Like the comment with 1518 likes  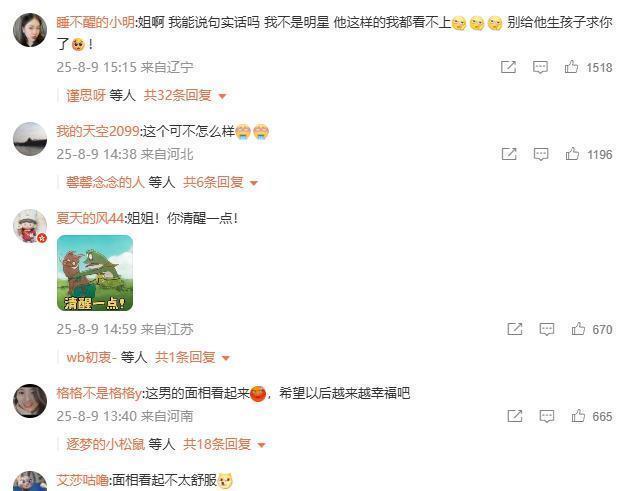coord(571,67)
